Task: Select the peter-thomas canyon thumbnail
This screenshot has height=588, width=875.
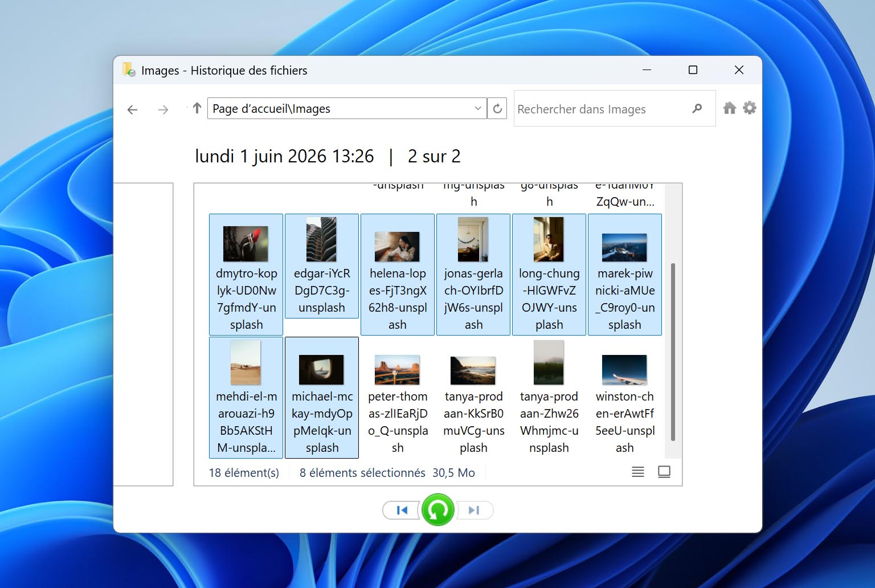Action: (x=397, y=370)
